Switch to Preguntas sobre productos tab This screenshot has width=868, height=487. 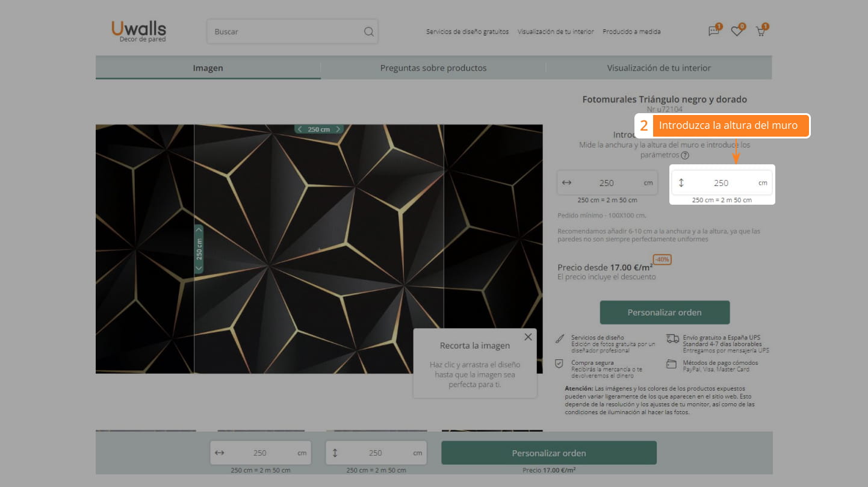point(433,68)
